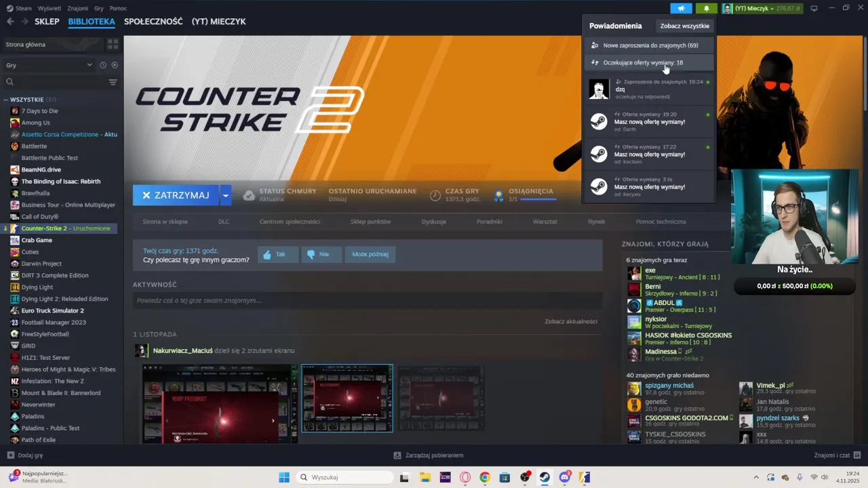Open the Steam menu in menu bar
868x488 pixels.
pyautogui.click(x=19, y=8)
